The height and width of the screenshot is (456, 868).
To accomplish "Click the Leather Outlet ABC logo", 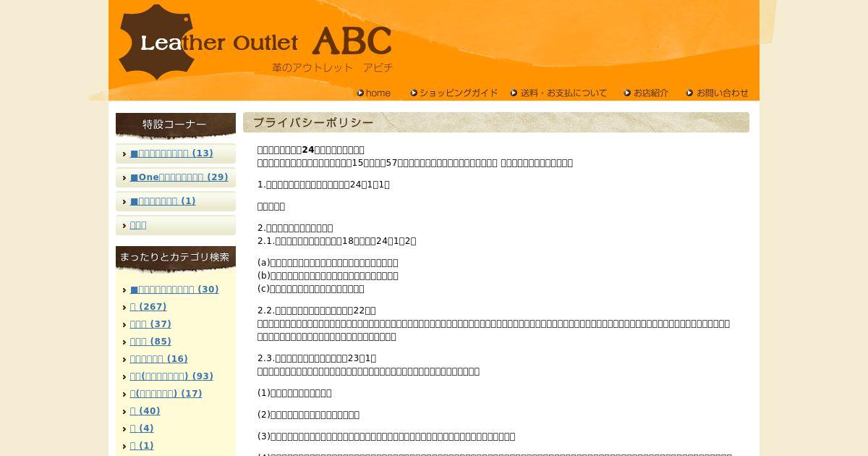I will click(255, 41).
